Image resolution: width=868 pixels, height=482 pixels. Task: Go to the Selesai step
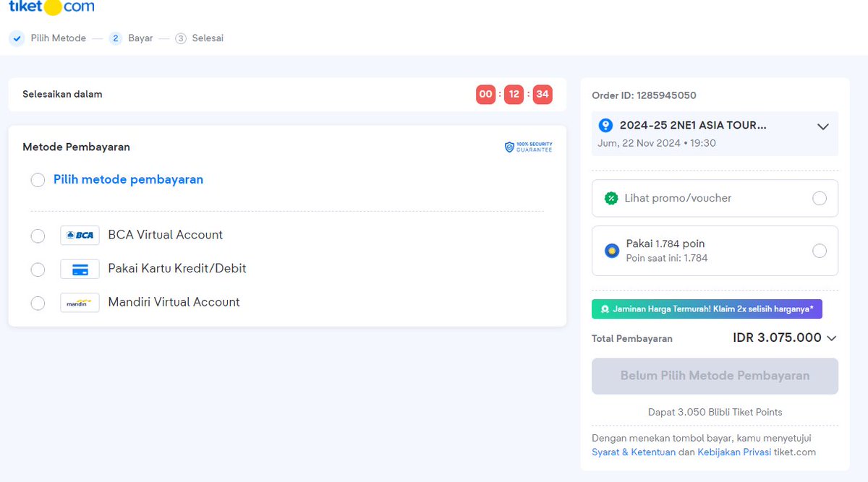click(x=208, y=38)
